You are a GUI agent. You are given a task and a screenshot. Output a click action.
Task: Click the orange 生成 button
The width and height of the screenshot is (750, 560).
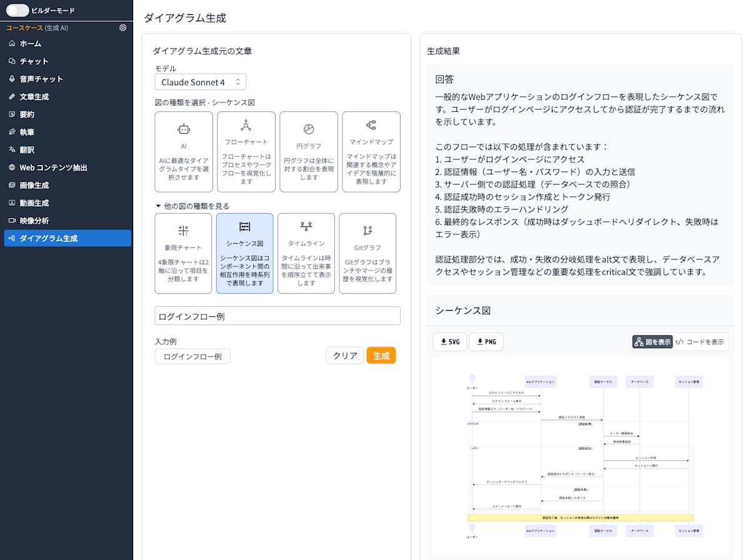[x=381, y=356]
